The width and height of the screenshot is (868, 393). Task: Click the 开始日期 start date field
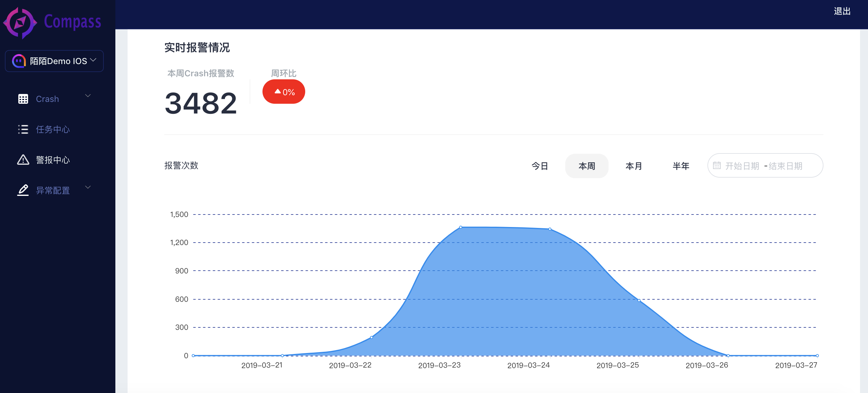(x=742, y=166)
